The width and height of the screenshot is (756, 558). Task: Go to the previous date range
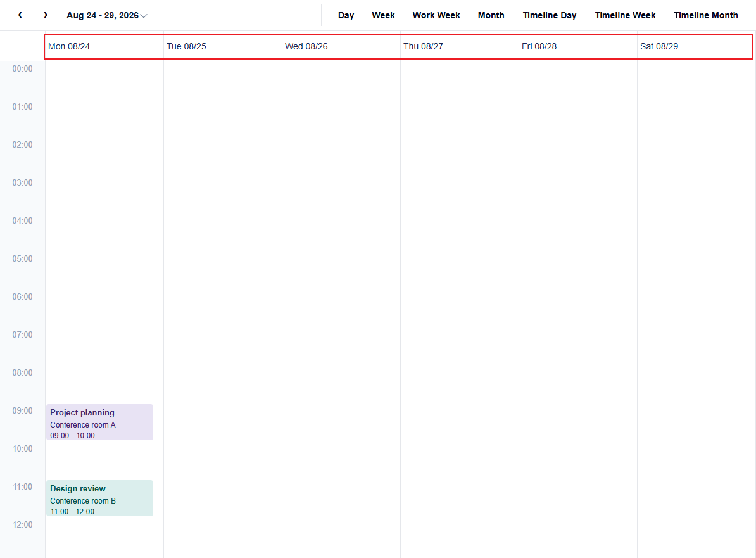pyautogui.click(x=20, y=15)
